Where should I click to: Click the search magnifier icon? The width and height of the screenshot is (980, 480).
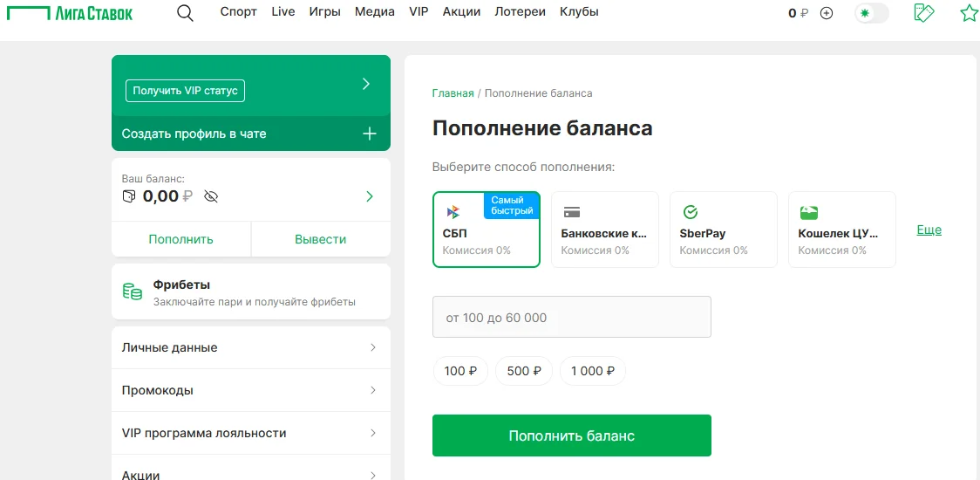185,13
